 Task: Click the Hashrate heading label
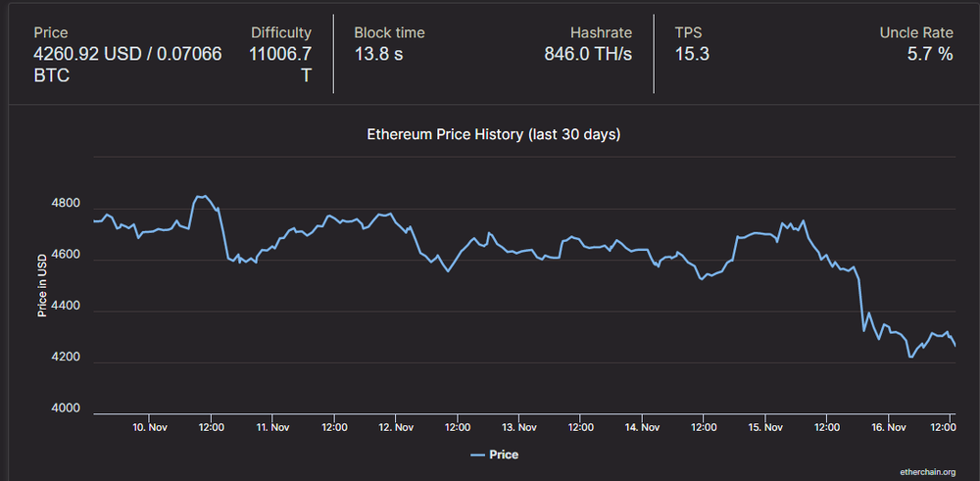tap(602, 32)
